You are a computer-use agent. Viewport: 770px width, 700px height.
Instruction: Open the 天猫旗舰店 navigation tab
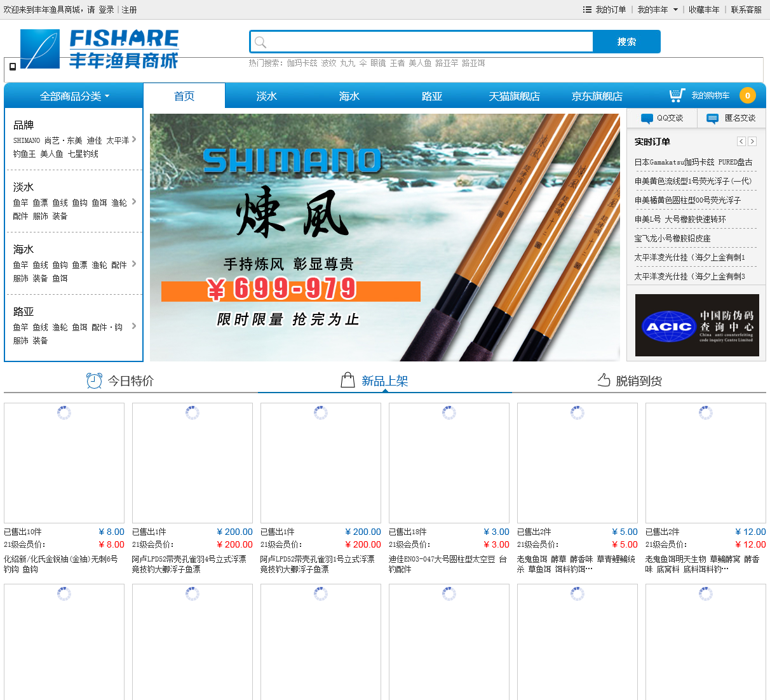tap(515, 96)
